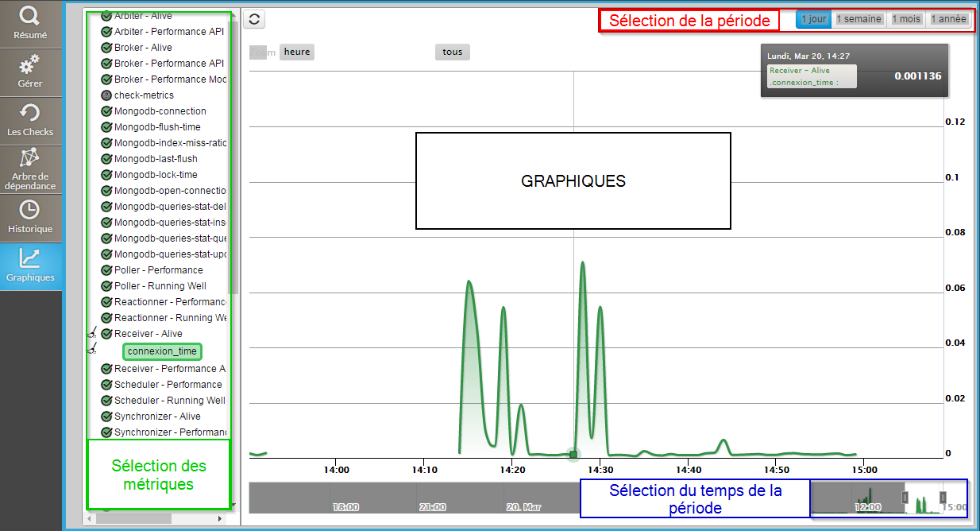Switch period to 1 jour
The width and height of the screenshot is (980, 531).
[x=813, y=19]
